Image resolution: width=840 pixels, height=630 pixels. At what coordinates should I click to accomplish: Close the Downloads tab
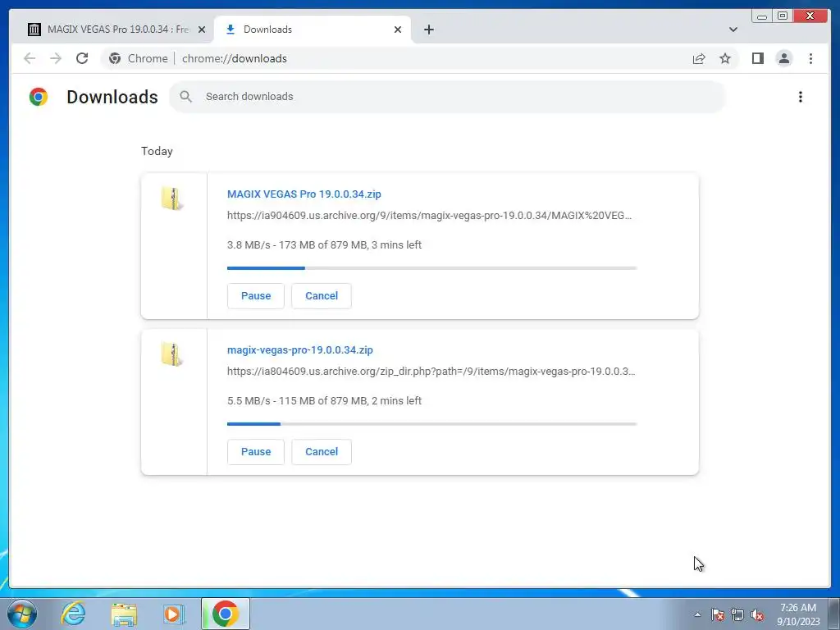click(398, 30)
